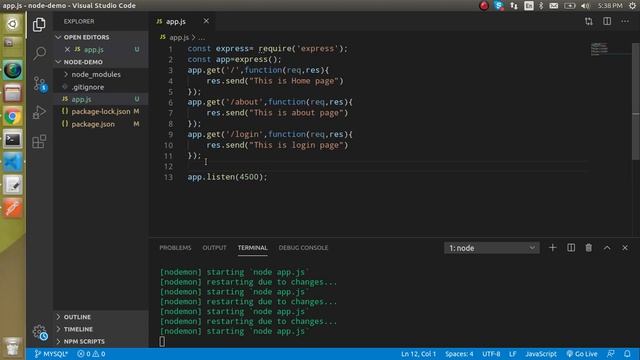Place cursor on app.listen(4500) line
The image size is (640, 360).
tap(227, 177)
